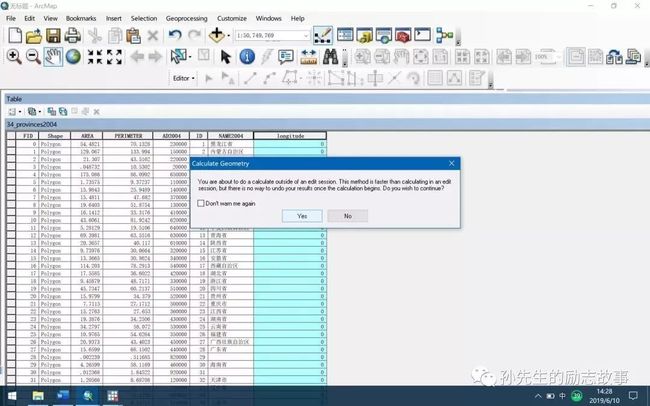The height and width of the screenshot is (406, 650).
Task: Open the ArcToolbox window icon
Action: tap(403, 35)
